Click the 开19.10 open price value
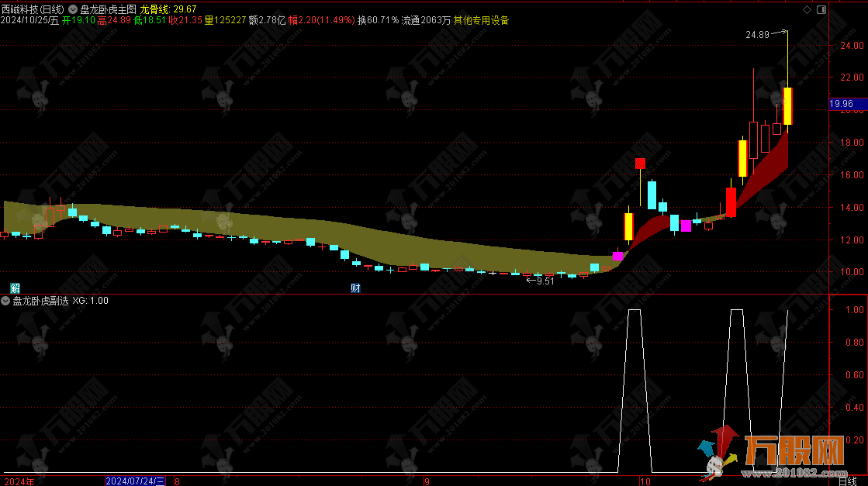Screen dimensions: 868x486 (78, 20)
